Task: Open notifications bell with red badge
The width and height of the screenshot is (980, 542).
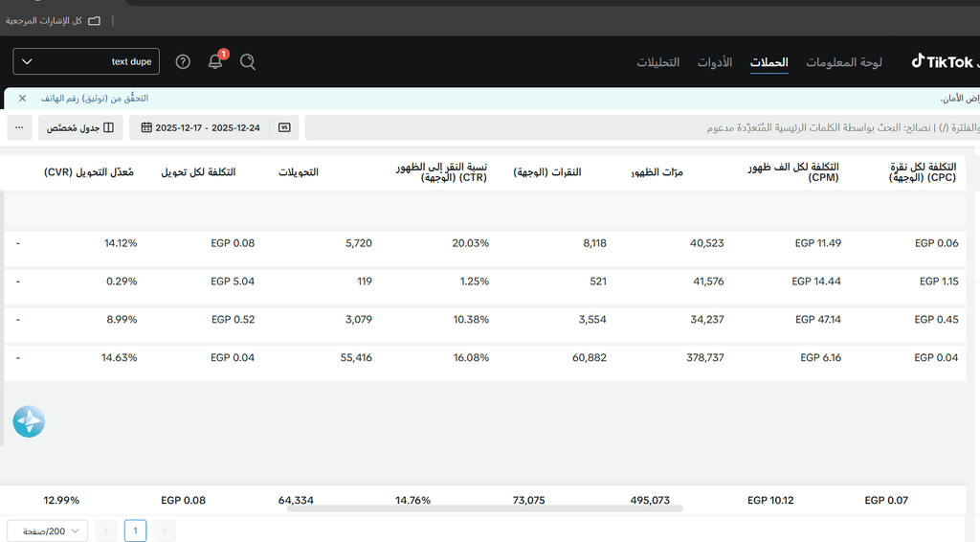Action: pyautogui.click(x=216, y=60)
